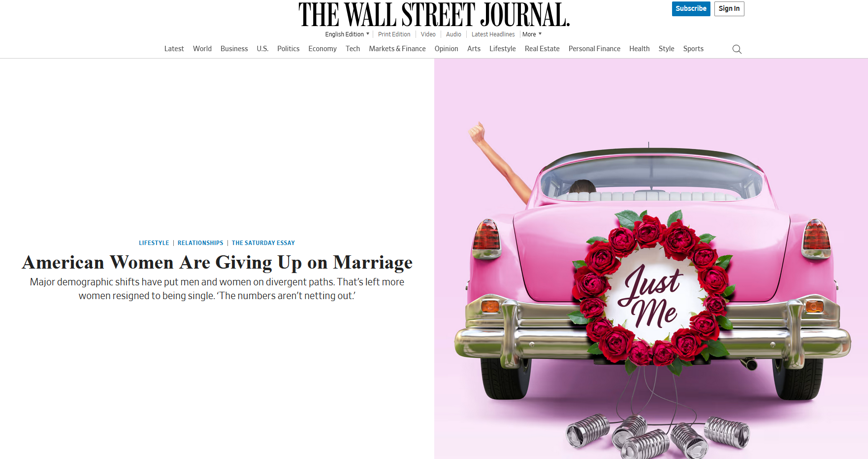Open the Real Estate section
The image size is (868, 459).
pyautogui.click(x=542, y=49)
